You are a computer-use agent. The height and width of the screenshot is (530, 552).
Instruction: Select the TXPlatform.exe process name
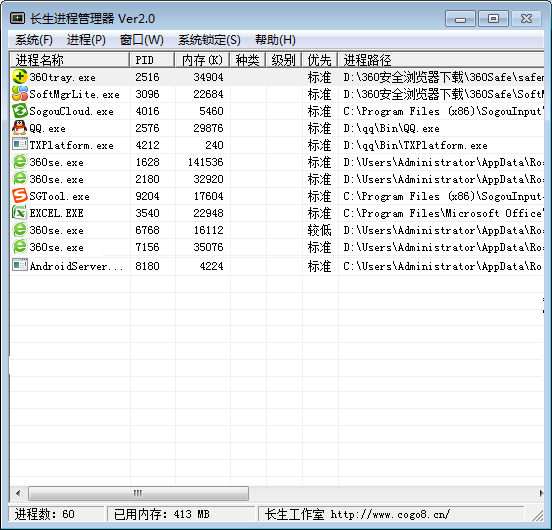click(x=71, y=145)
